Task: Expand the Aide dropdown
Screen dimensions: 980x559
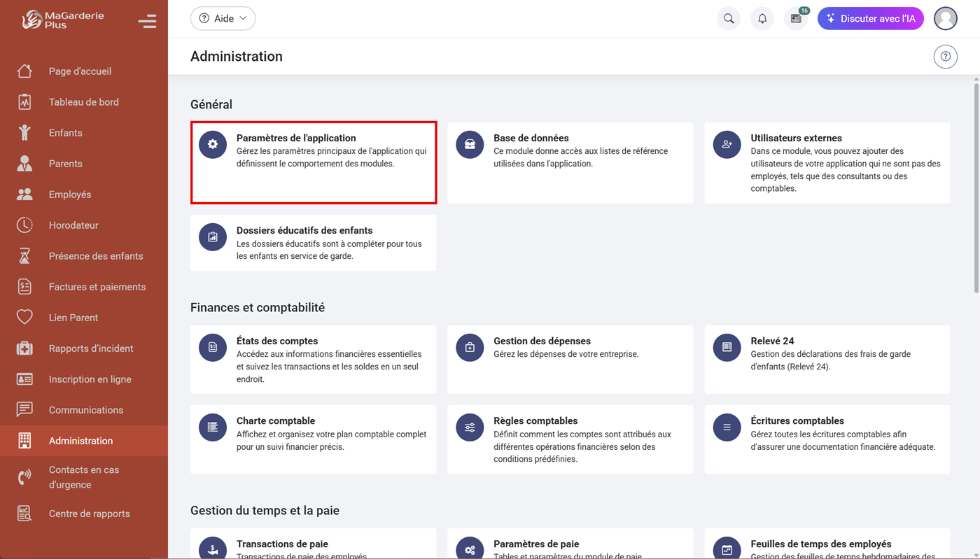Action: tap(223, 18)
